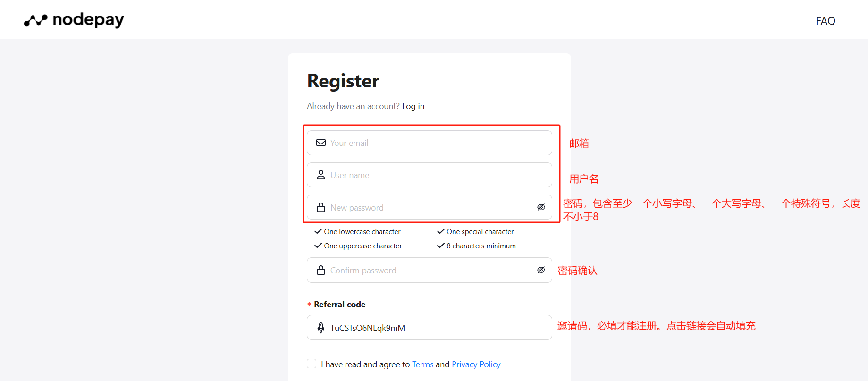Viewport: 868px width, 381px height.
Task: Check the Terms and Privacy Policy agreement box
Action: 312,364
